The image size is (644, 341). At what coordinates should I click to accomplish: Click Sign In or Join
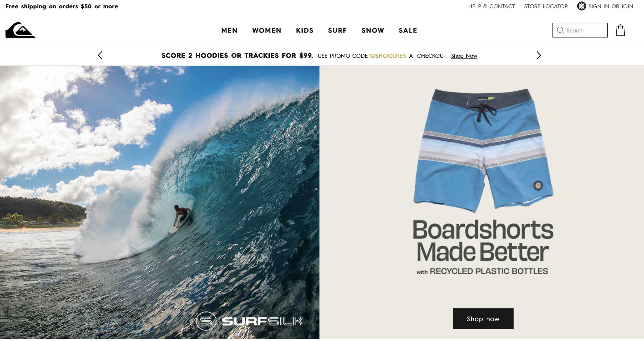[611, 6]
